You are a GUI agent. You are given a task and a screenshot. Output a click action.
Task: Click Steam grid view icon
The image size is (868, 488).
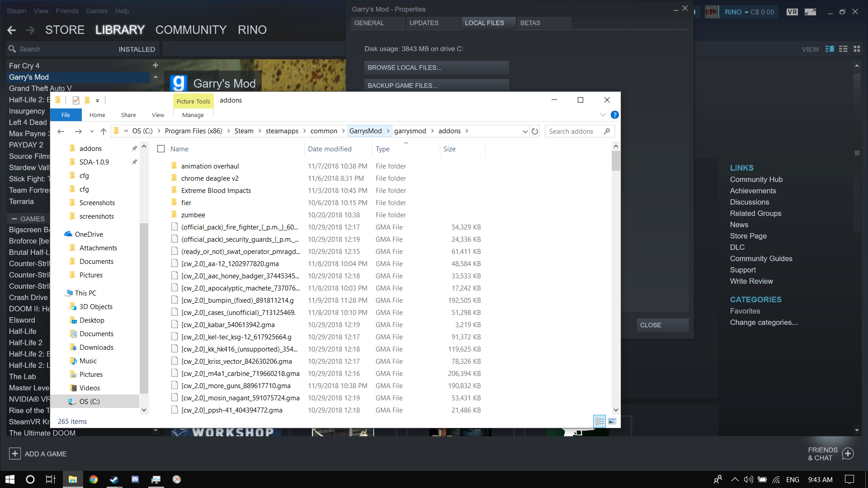tap(857, 49)
